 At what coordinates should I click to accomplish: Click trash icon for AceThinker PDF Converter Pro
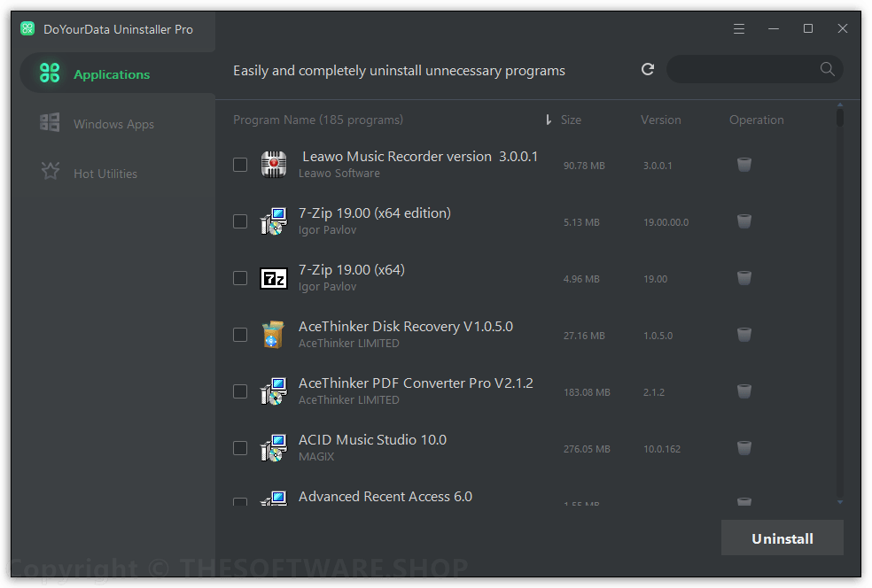click(x=744, y=391)
